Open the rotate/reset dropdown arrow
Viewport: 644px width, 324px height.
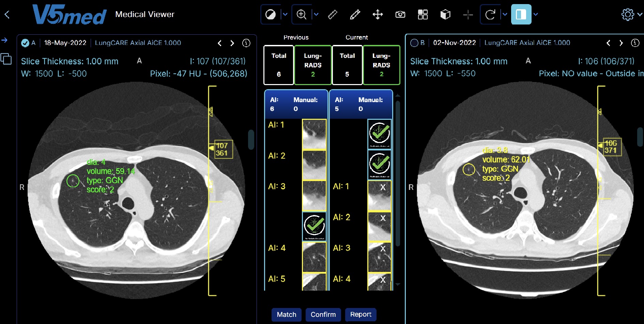(x=505, y=14)
